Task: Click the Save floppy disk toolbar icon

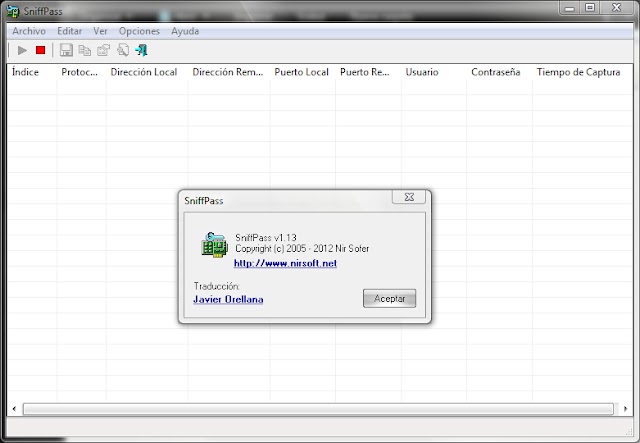Action: click(66, 50)
